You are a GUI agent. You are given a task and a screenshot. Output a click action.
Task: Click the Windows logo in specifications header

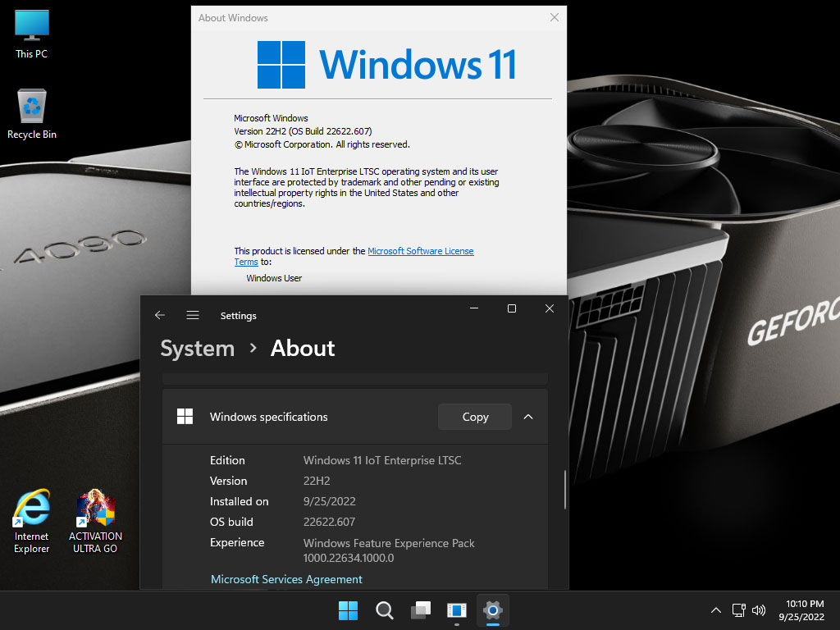coord(185,416)
